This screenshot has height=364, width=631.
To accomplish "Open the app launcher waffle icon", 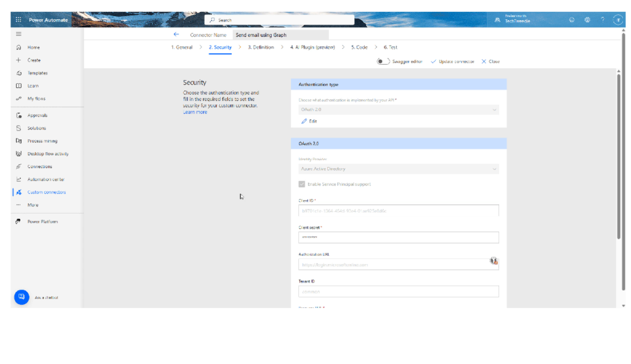I will point(18,20).
